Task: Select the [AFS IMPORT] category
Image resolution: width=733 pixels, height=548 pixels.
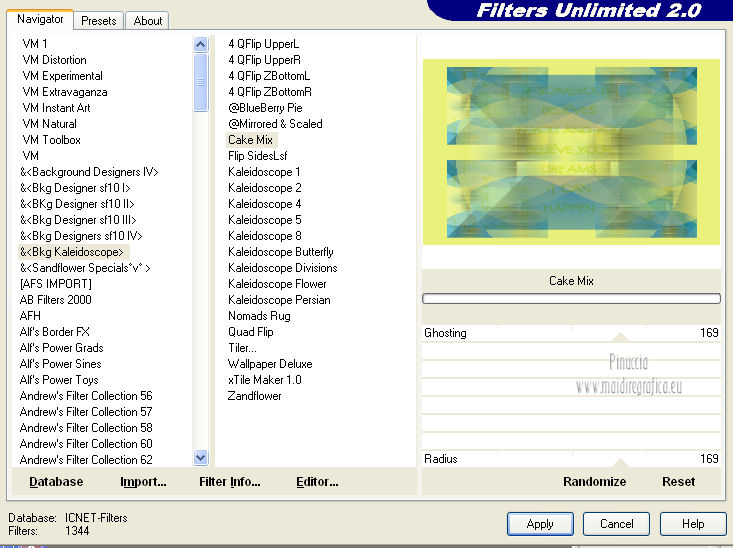Action: click(x=56, y=284)
